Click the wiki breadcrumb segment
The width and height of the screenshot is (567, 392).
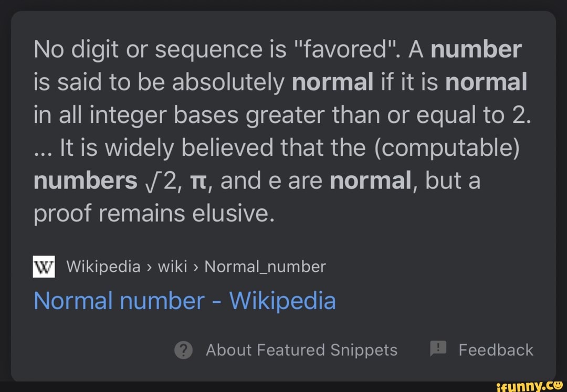pyautogui.click(x=173, y=266)
